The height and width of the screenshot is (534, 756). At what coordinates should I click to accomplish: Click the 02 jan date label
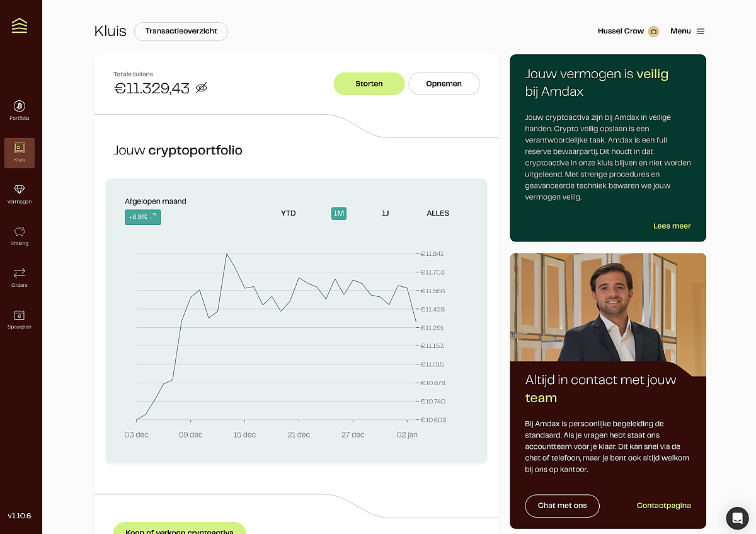tap(407, 434)
